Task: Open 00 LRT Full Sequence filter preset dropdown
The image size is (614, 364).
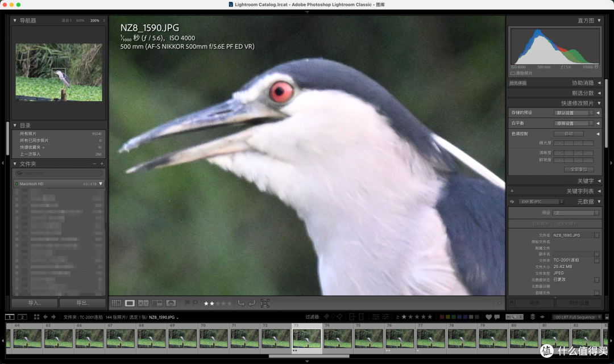Action: [x=577, y=317]
